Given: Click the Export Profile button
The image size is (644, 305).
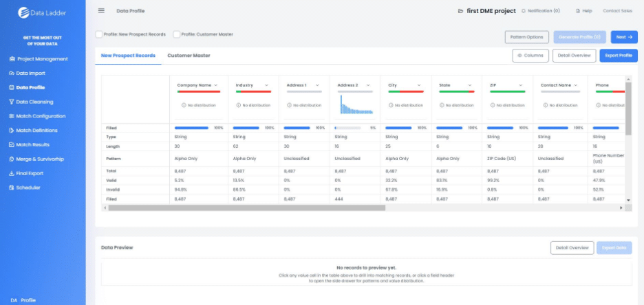Looking at the screenshot, I should tap(619, 56).
